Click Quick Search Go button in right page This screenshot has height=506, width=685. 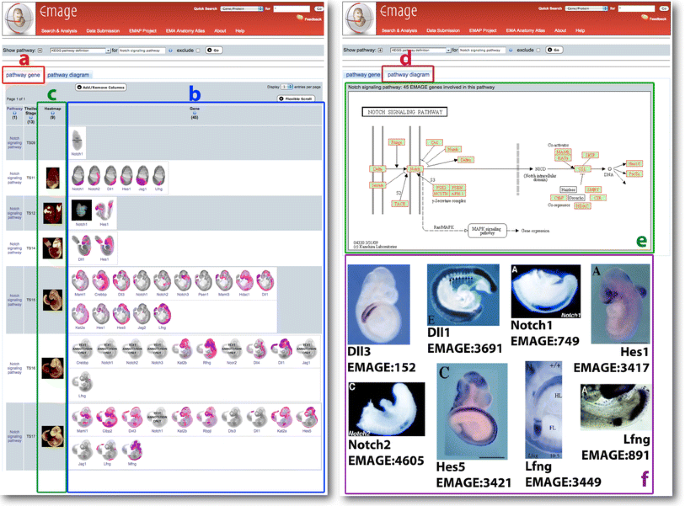click(x=664, y=8)
